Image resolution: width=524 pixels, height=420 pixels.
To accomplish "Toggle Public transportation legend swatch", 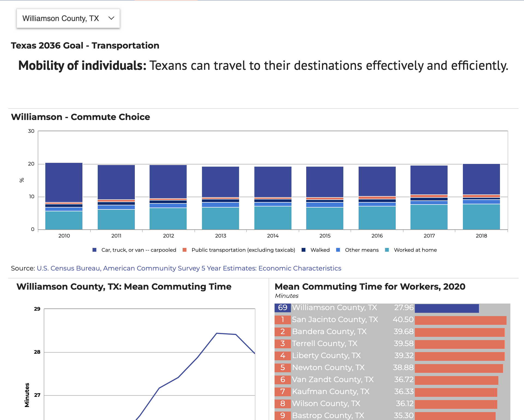I will 184,250.
